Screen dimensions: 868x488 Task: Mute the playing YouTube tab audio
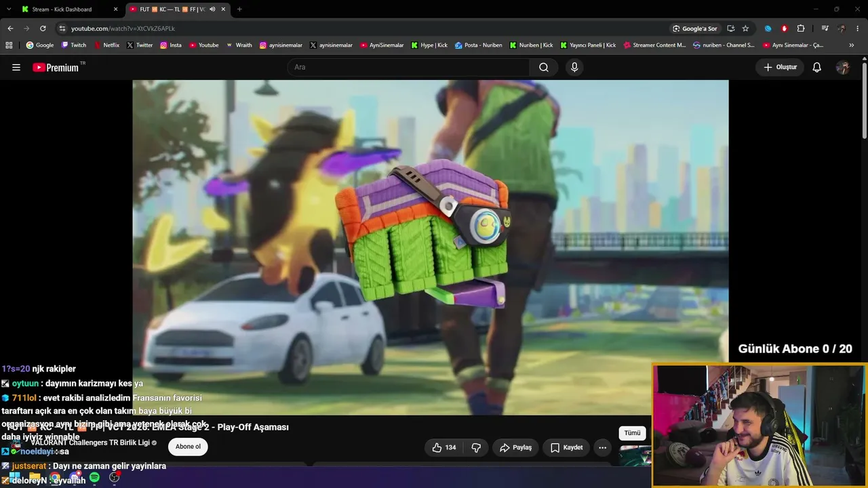pos(212,9)
